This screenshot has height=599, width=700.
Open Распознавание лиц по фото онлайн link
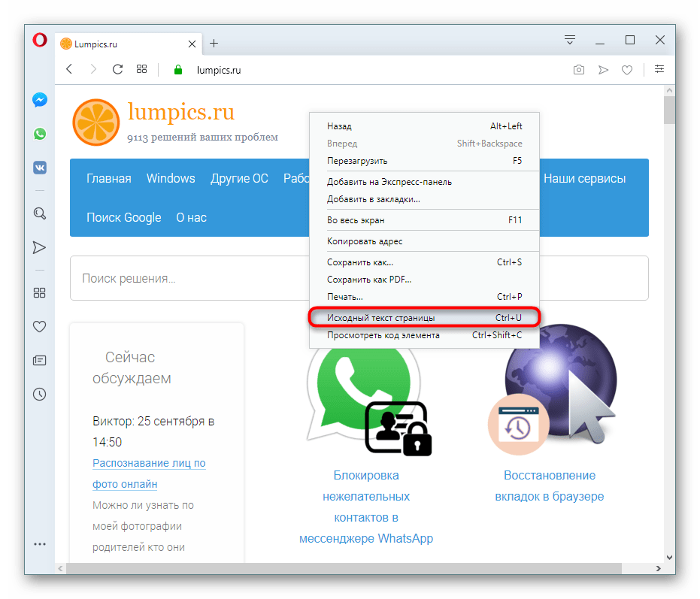click(149, 473)
